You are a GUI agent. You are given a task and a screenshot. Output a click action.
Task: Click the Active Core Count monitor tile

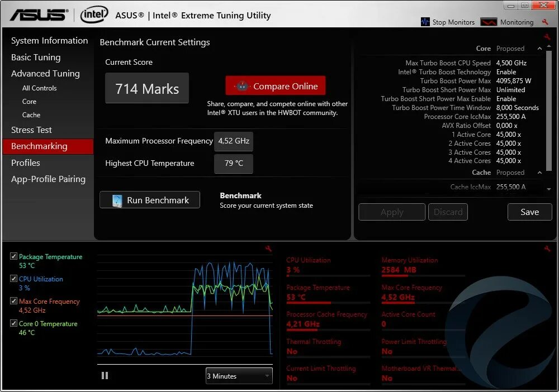click(423, 320)
